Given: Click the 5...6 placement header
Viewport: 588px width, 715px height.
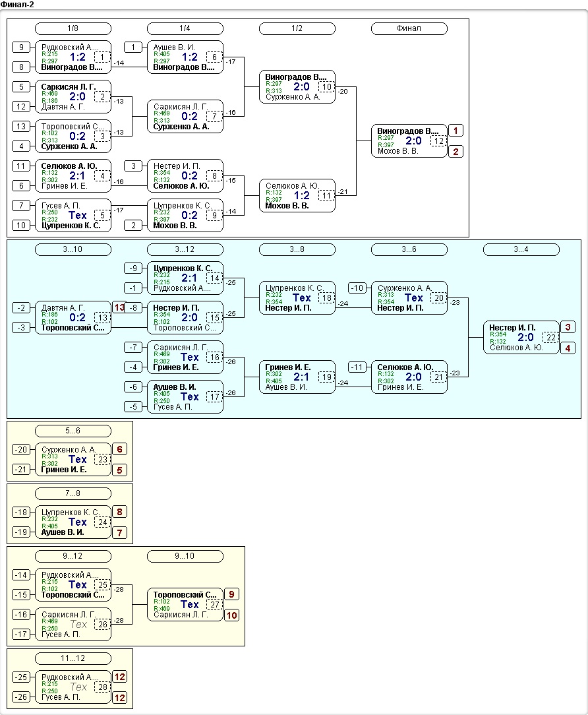Looking at the screenshot, I should point(73,431).
